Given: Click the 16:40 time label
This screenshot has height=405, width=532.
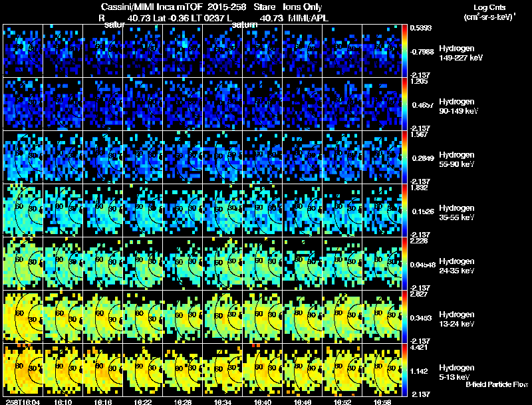Looking at the screenshot, I should coord(263,402).
